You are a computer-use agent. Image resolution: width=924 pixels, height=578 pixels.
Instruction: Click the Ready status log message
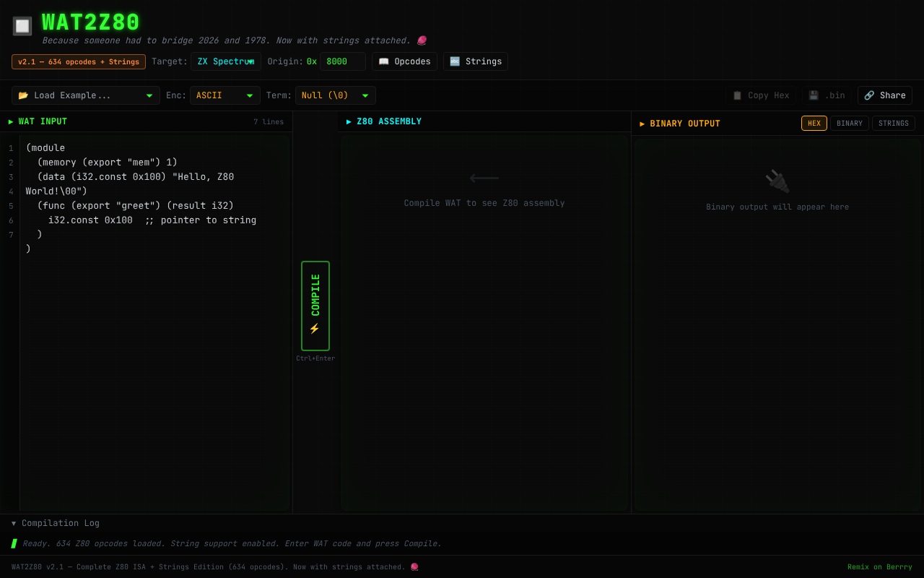pos(232,543)
